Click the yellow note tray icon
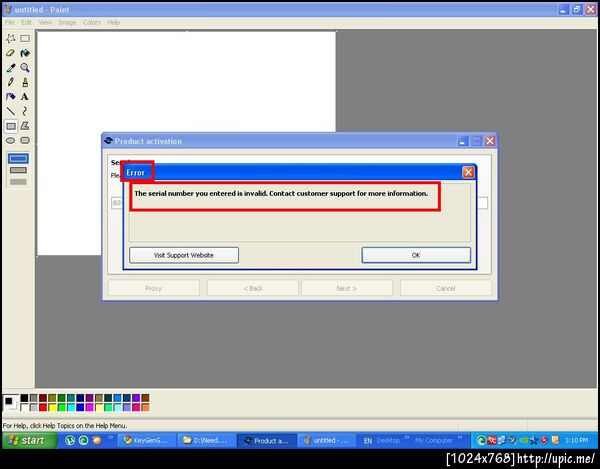The image size is (600, 469). 555,440
